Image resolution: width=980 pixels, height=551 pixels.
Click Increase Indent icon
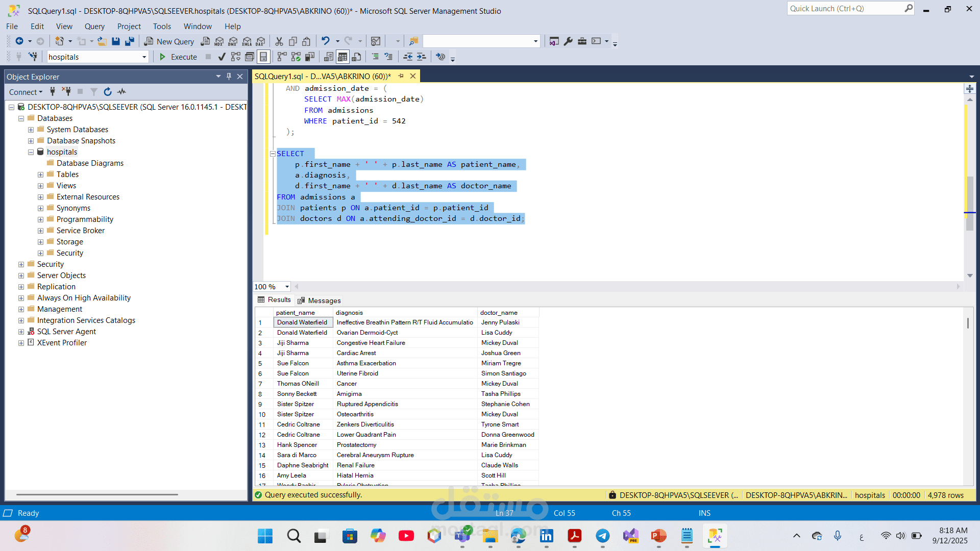[422, 57]
